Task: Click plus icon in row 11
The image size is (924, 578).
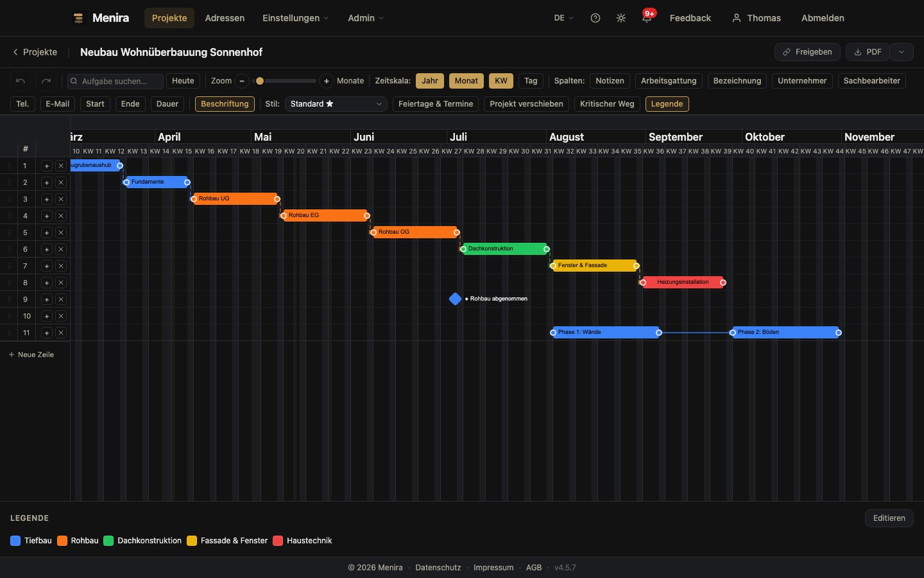Action: pos(47,333)
